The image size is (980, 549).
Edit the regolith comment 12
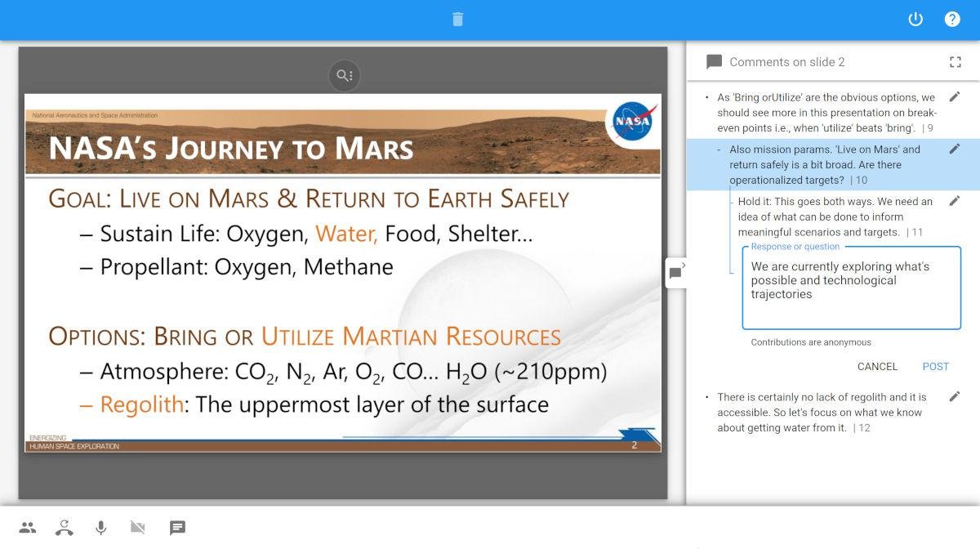955,397
